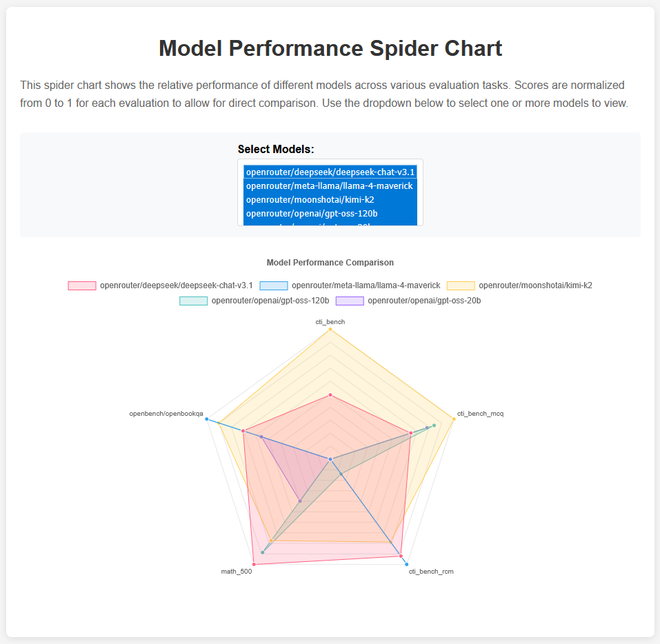Click the openbench/openbookqa axis label
660x644 pixels.
click(x=166, y=414)
